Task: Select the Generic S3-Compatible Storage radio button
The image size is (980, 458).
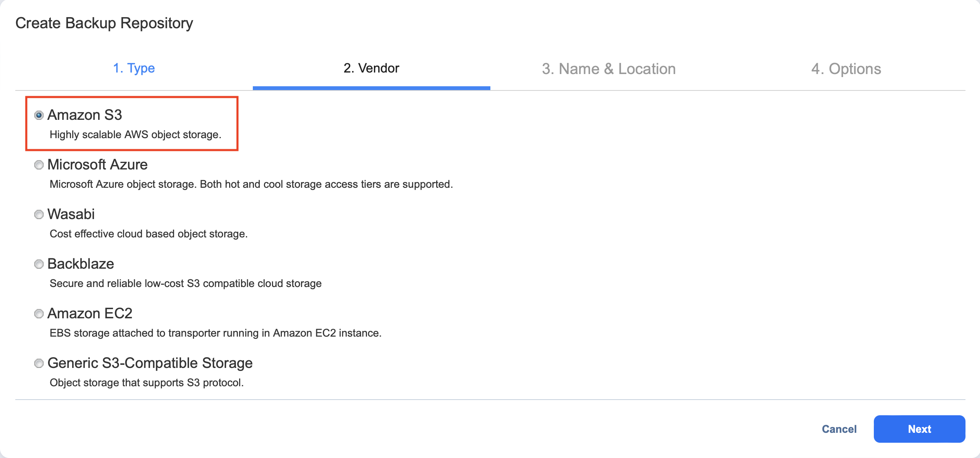Action: click(39, 363)
